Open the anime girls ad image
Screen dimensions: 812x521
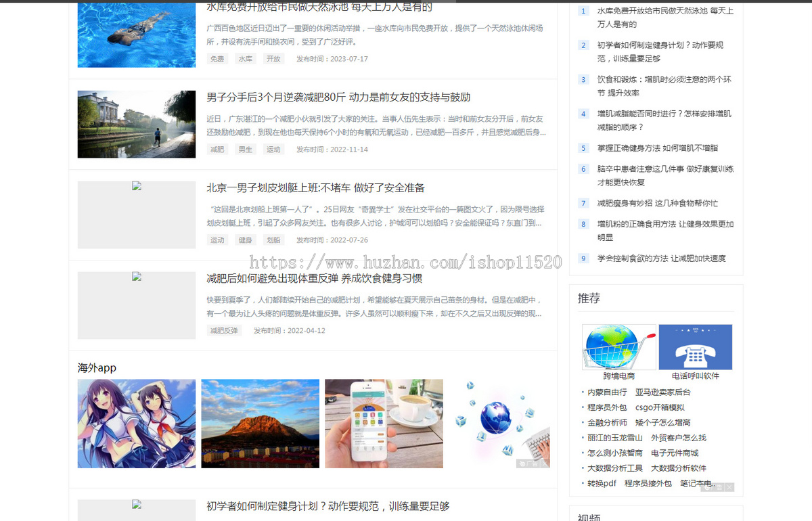(x=137, y=424)
